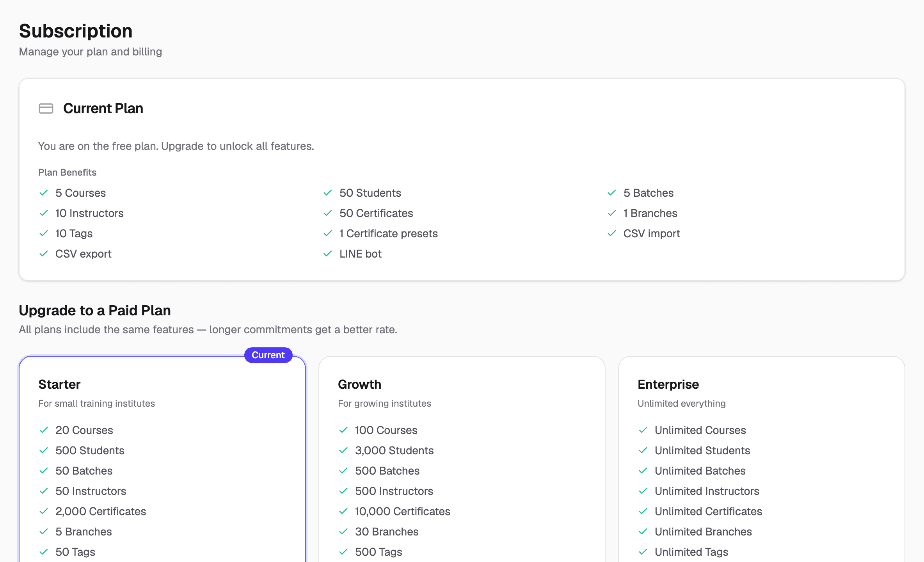Click '50 Instructors' in Starter plan
The width and height of the screenshot is (924, 562).
click(91, 491)
